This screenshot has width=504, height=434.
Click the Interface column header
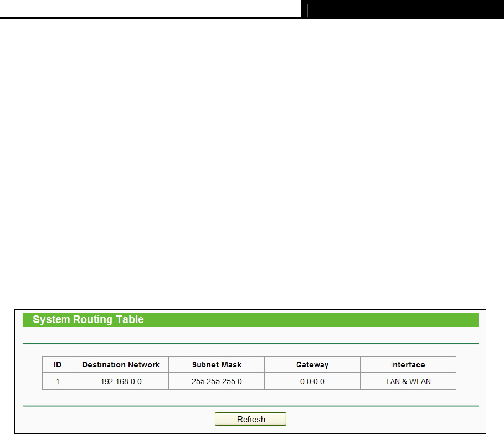point(408,365)
